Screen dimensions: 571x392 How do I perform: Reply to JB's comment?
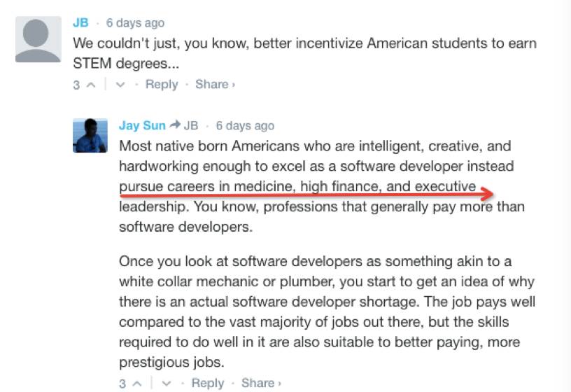pyautogui.click(x=162, y=84)
